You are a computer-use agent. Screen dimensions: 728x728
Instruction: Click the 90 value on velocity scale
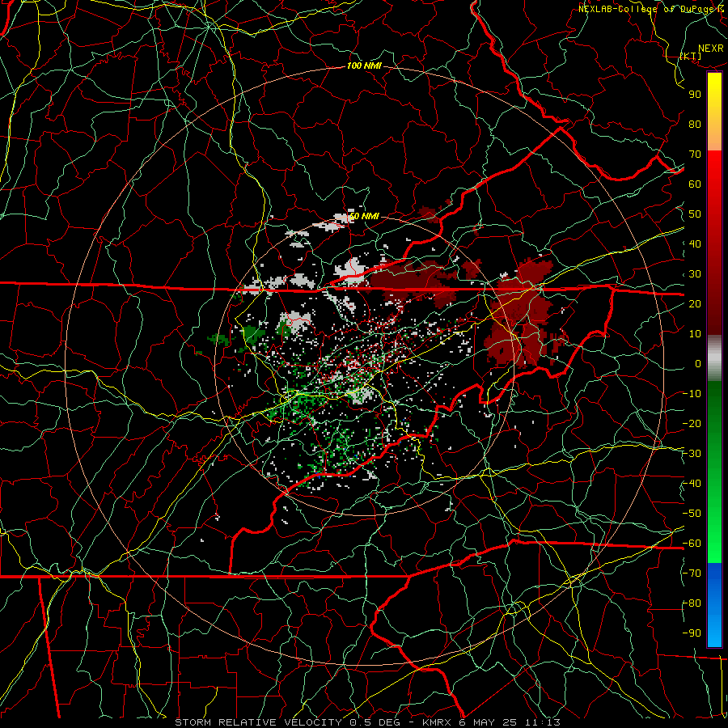(x=695, y=95)
